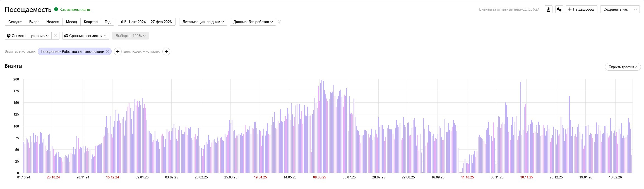The image size is (644, 189).
Task: Click the "Визиты за отчётный период: 55 927" text
Action: click(509, 9)
